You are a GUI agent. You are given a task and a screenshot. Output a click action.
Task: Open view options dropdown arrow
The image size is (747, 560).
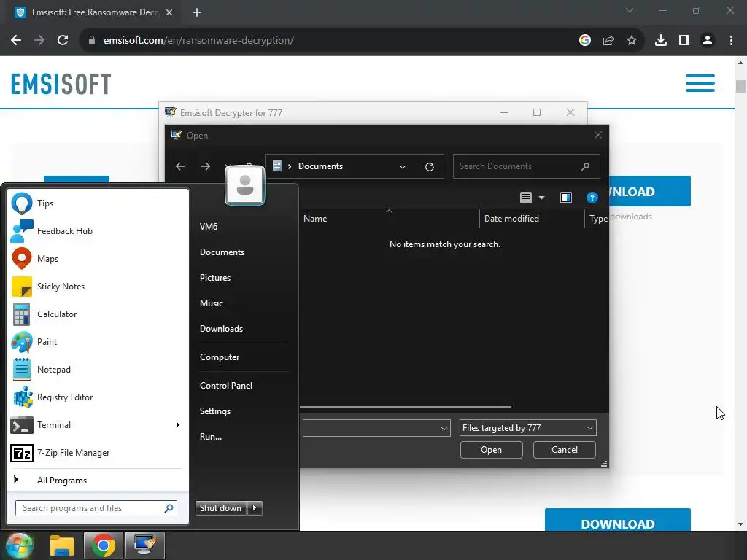[x=542, y=198]
